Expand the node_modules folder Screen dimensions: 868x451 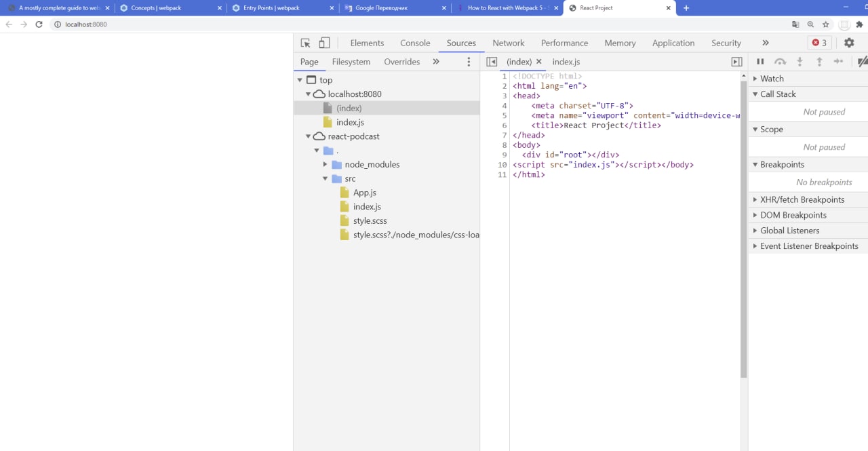[x=325, y=165]
